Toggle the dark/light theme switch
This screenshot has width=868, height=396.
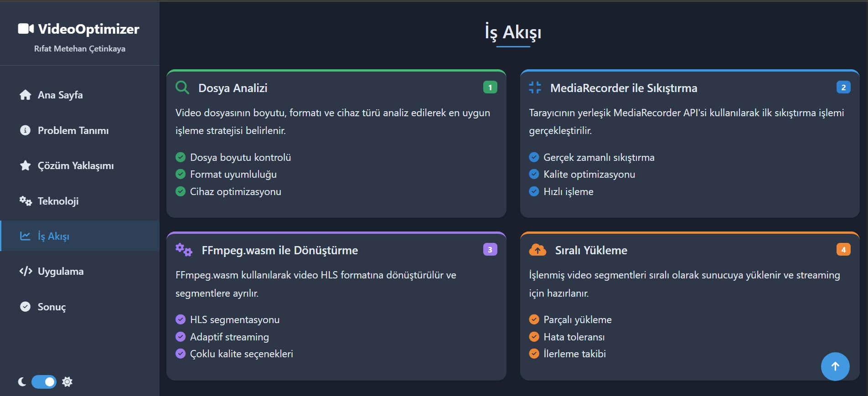click(x=44, y=382)
